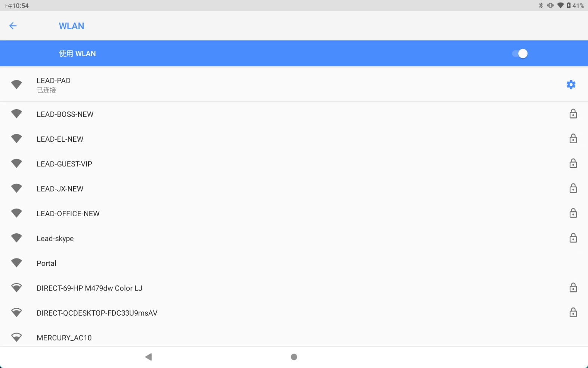Select the MERCURY_AC10 network
Image resolution: width=588 pixels, height=368 pixels.
tap(64, 338)
